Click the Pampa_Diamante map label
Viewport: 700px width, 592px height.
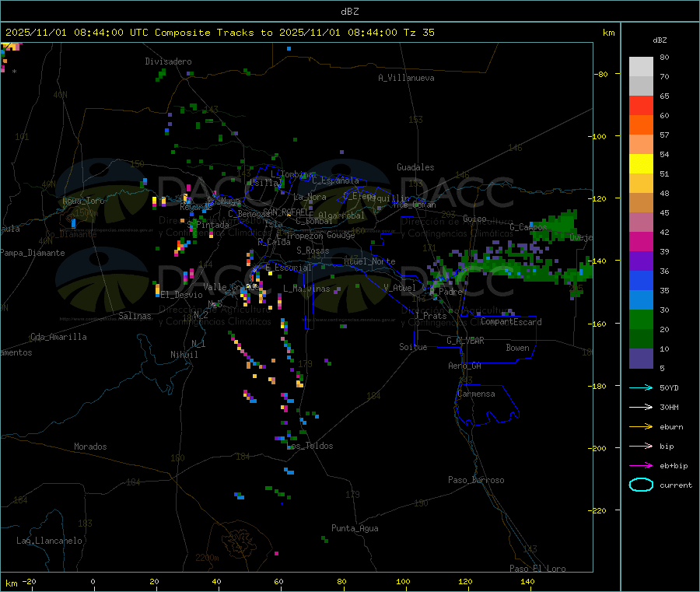click(33, 253)
